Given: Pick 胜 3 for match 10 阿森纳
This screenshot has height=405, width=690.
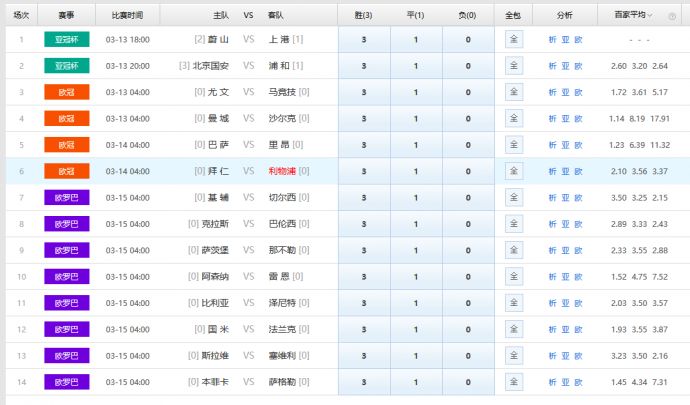Looking at the screenshot, I should coord(364,277).
